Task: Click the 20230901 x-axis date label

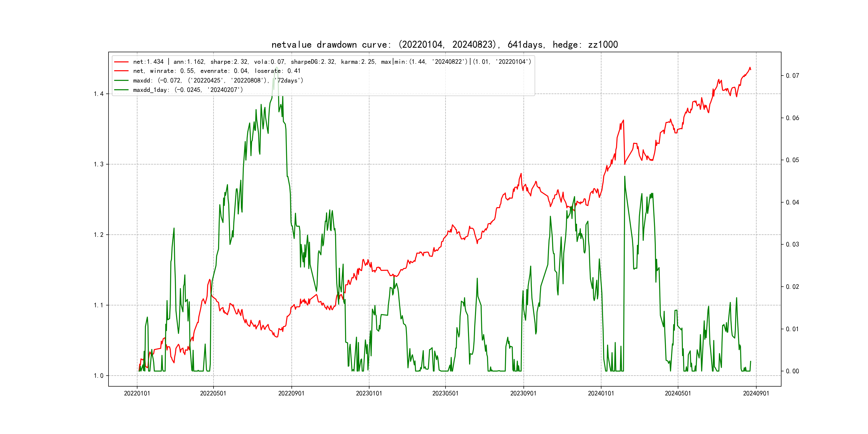Action: tap(523, 393)
